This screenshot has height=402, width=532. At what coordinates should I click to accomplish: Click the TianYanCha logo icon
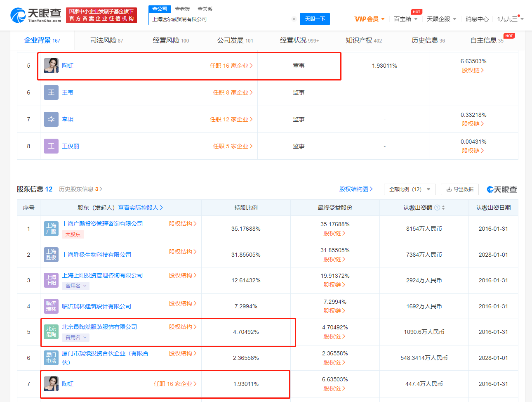coord(18,15)
